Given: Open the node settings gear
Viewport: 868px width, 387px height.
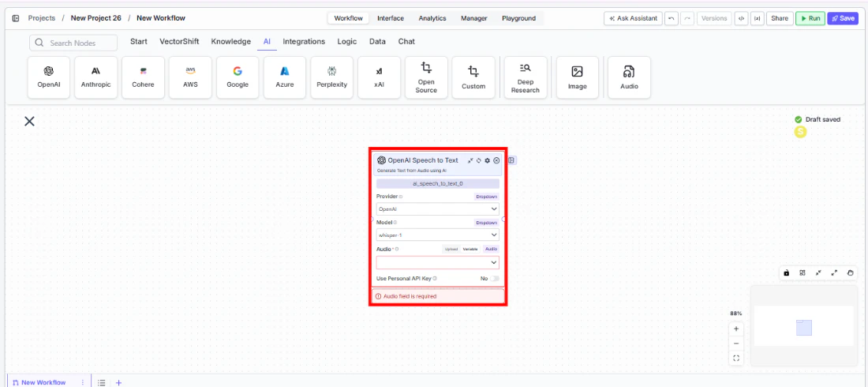Looking at the screenshot, I should click(x=488, y=160).
